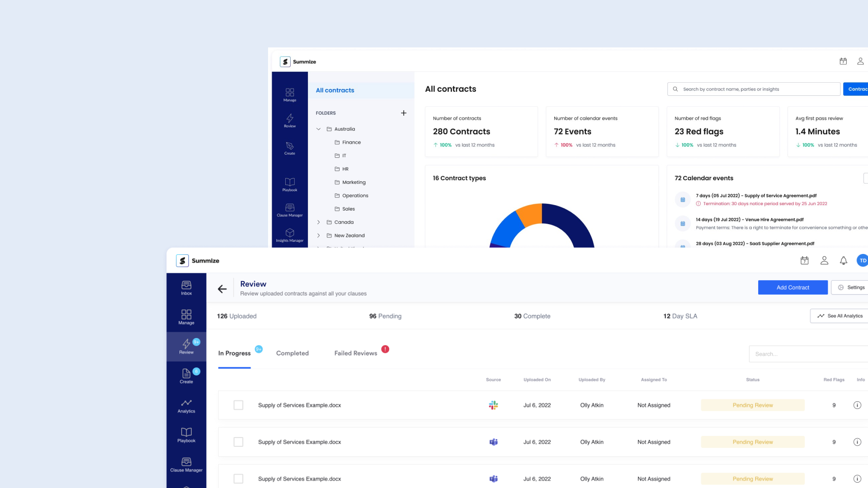Open the Operations folder

tap(351, 196)
